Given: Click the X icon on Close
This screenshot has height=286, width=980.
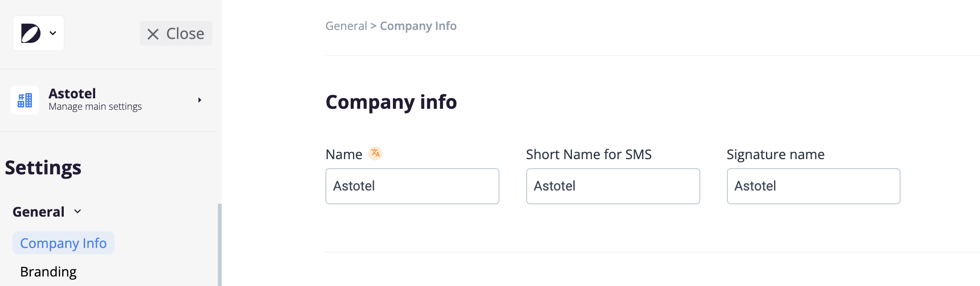Looking at the screenshot, I should pyautogui.click(x=153, y=34).
